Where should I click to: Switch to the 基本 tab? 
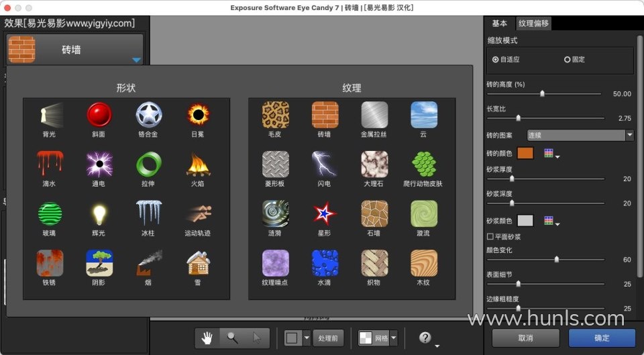500,23
